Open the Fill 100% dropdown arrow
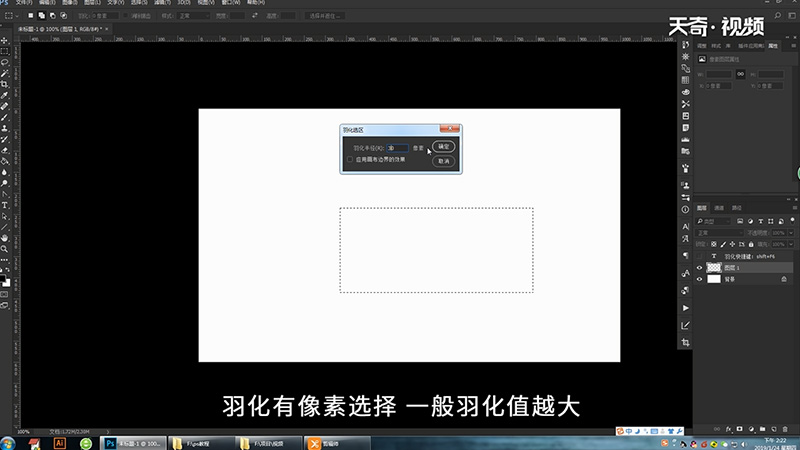Viewport: 800px width, 450px height. tap(791, 244)
